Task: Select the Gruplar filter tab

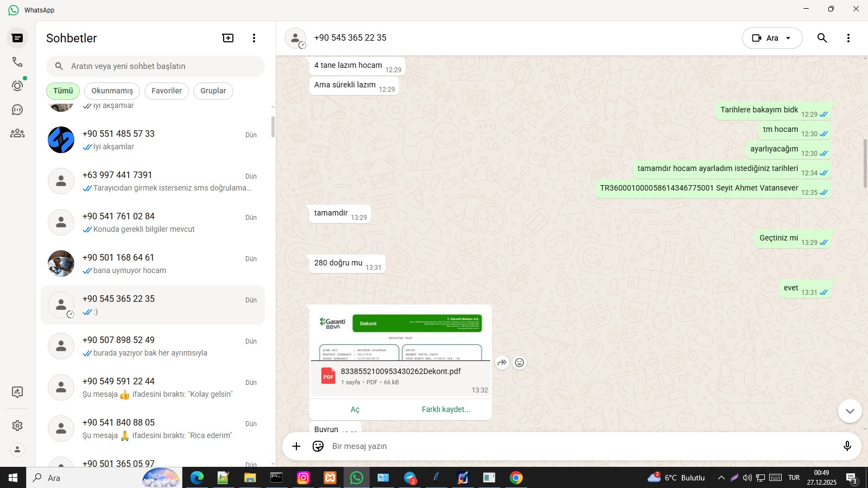Action: (x=213, y=91)
